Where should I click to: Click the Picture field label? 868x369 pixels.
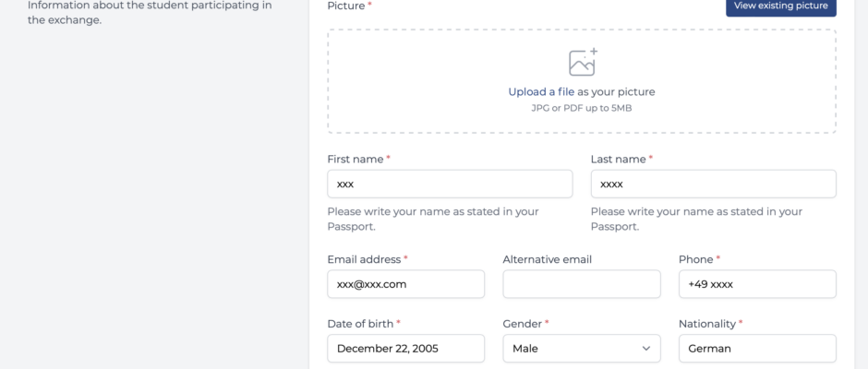pos(346,6)
